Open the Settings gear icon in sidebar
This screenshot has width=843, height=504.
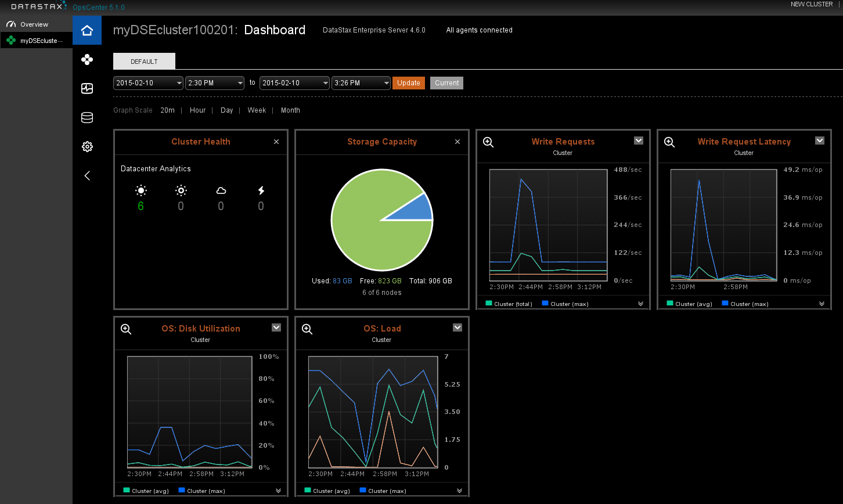pyautogui.click(x=87, y=146)
